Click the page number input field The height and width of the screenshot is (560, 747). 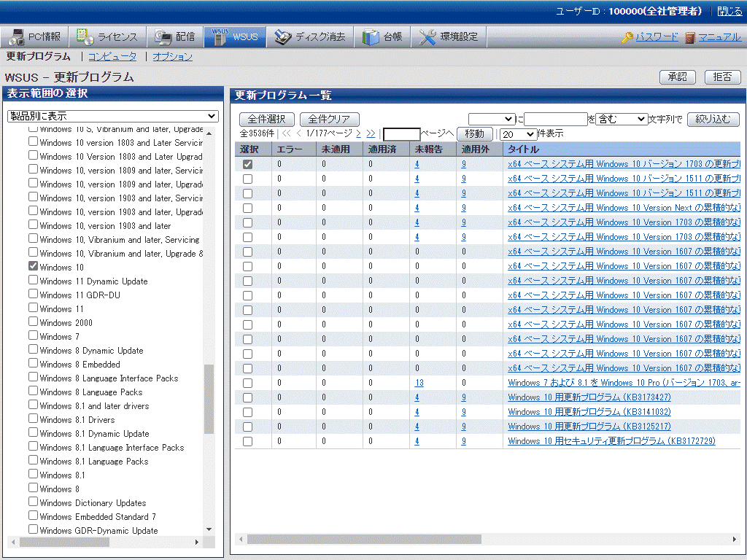(x=401, y=134)
